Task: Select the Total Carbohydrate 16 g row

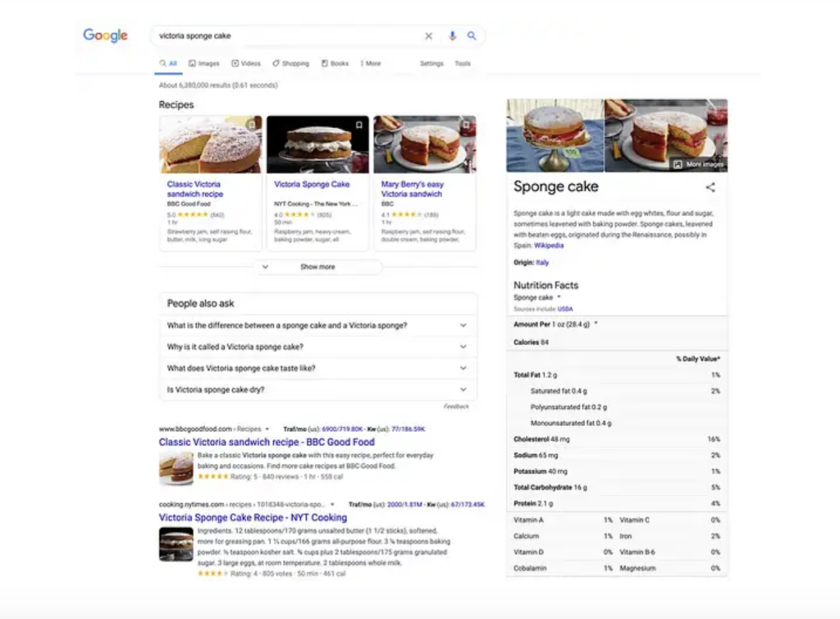Action: (x=617, y=487)
